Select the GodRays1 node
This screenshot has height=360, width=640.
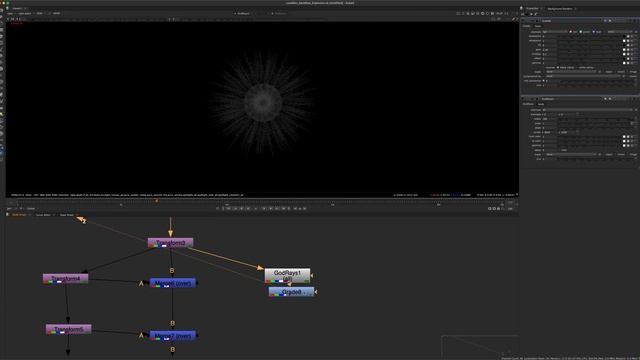pos(287,276)
